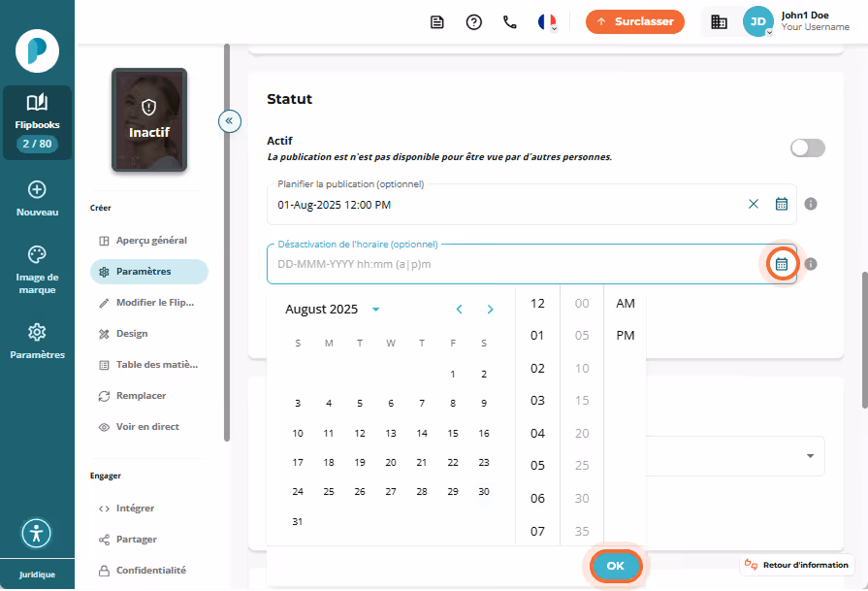Open the organization building icon

pos(719,21)
